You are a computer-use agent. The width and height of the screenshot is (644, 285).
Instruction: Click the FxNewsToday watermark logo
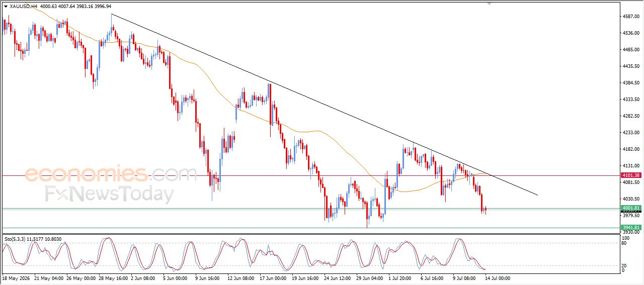pos(110,194)
